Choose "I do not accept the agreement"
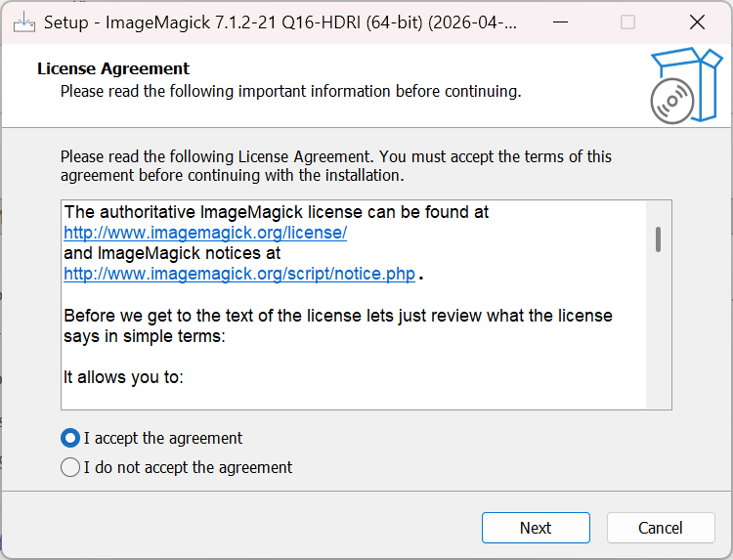The height and width of the screenshot is (560, 733). [70, 467]
